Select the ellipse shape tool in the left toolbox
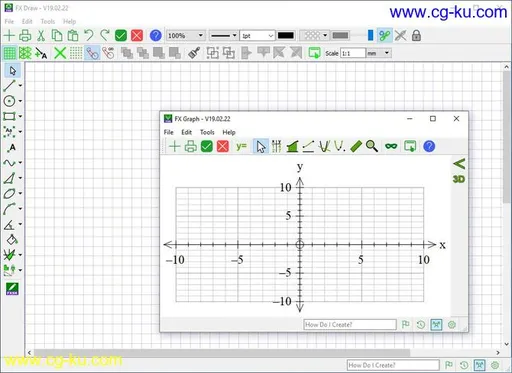This screenshot has height=373, width=512. pos(9,193)
